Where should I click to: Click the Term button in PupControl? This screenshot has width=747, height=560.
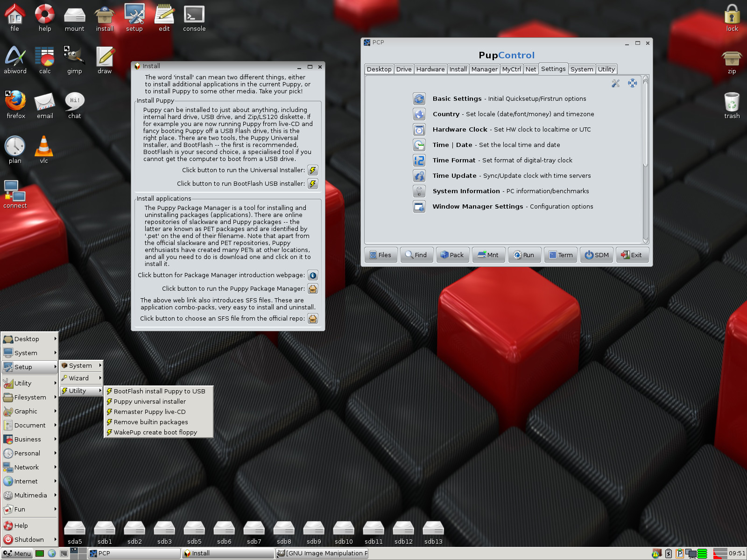point(561,255)
